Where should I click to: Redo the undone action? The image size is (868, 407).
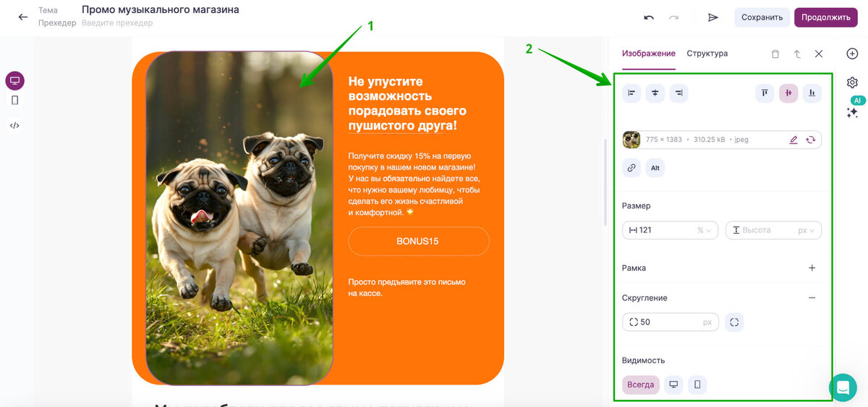pos(674,17)
